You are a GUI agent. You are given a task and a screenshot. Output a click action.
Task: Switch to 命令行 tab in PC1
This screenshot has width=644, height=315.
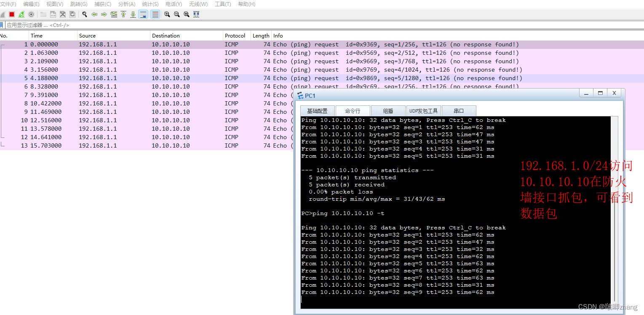[353, 111]
